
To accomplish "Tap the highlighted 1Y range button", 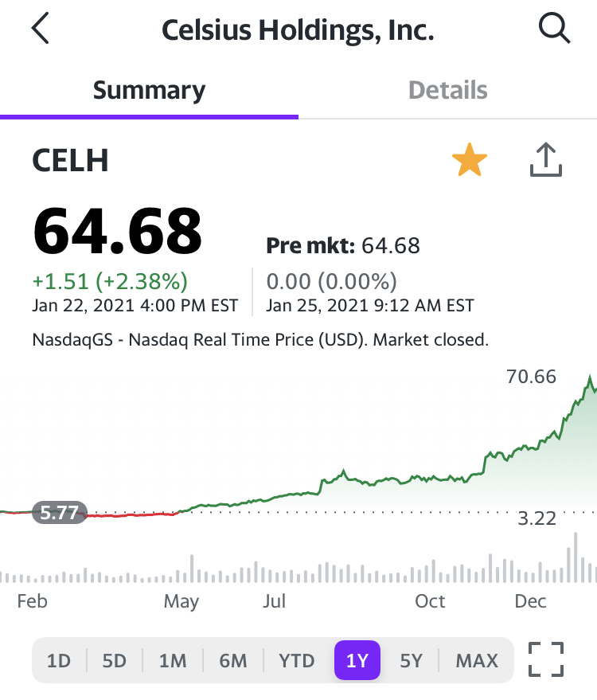I will tap(357, 660).
